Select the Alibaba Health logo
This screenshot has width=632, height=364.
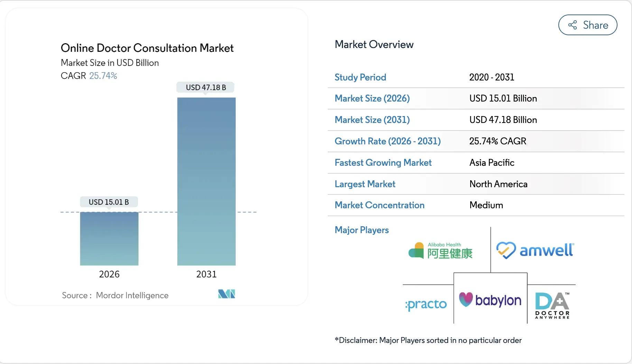440,250
